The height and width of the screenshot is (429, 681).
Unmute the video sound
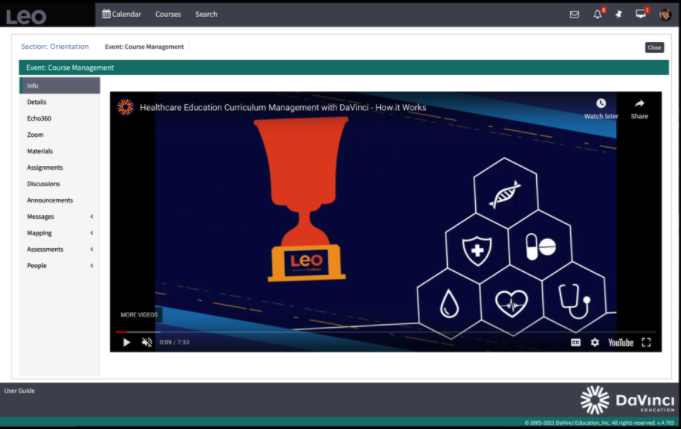coord(147,342)
